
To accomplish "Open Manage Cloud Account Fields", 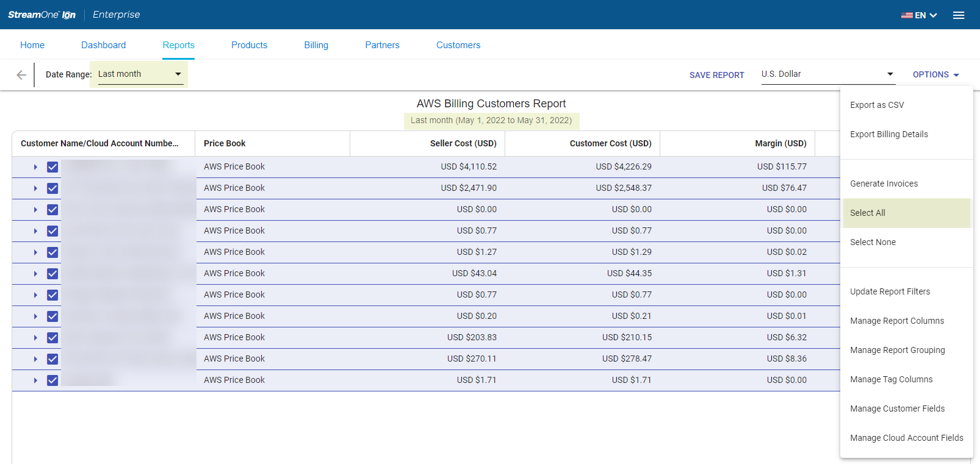I will (907, 438).
